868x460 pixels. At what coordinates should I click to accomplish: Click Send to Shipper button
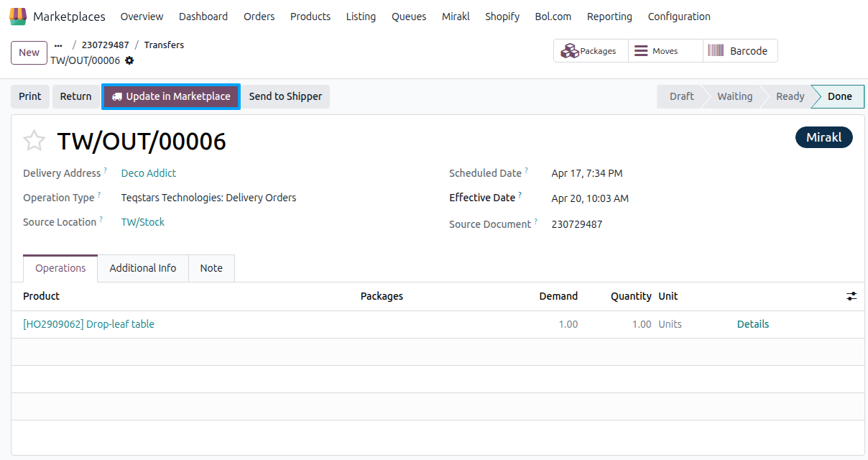click(285, 96)
